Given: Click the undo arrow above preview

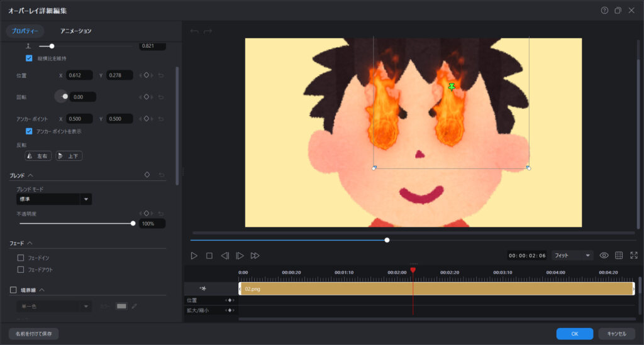Looking at the screenshot, I should click(x=194, y=31).
